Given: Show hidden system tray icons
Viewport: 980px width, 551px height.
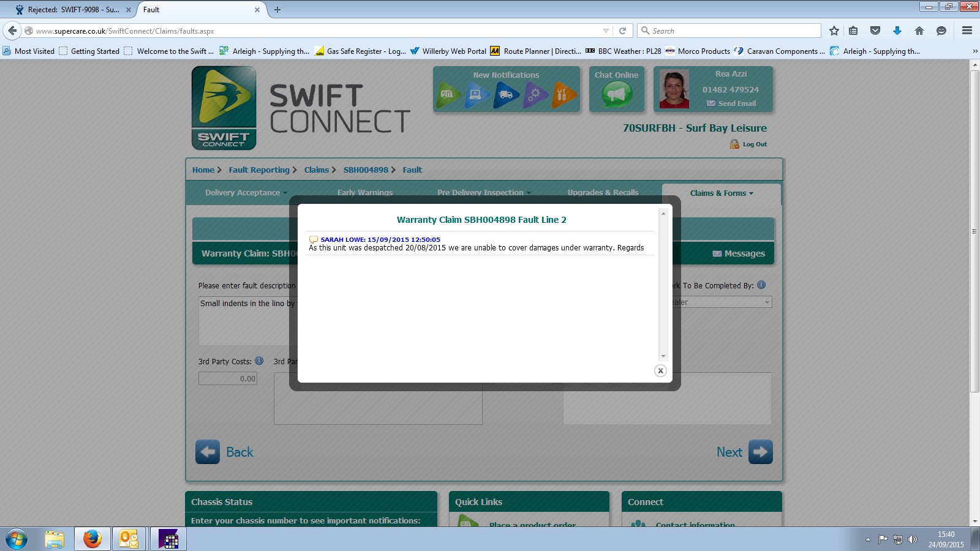Looking at the screenshot, I should point(868,539).
